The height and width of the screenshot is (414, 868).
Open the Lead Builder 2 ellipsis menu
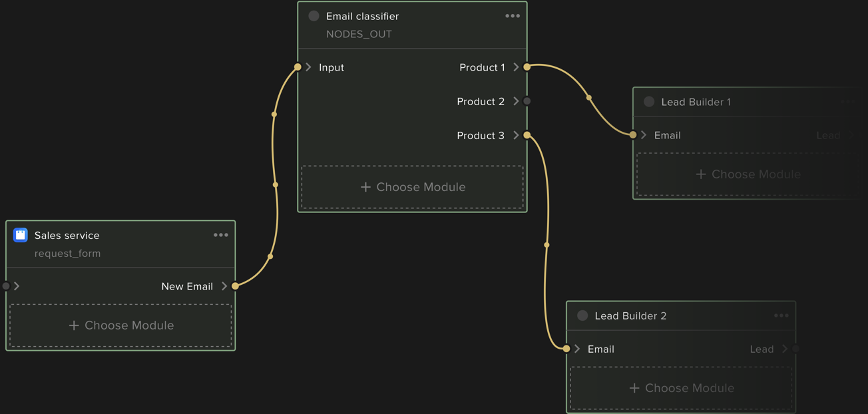click(x=781, y=315)
